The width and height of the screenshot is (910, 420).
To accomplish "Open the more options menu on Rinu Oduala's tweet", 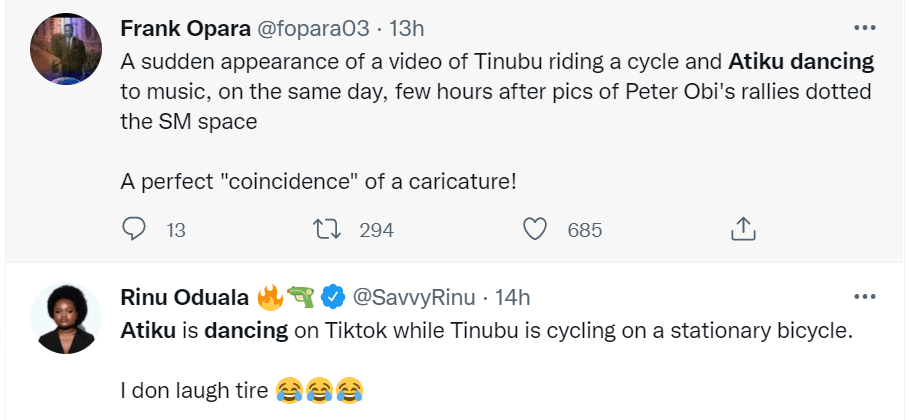I will click(862, 296).
